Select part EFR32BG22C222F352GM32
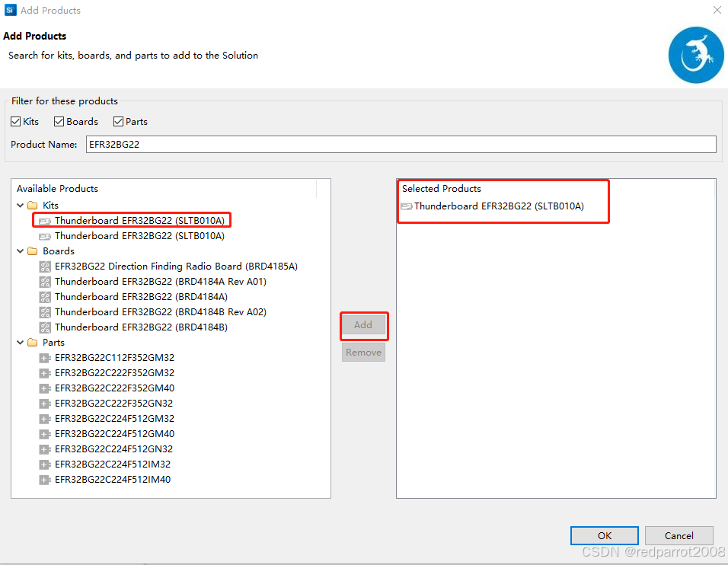The height and width of the screenshot is (565, 728). pos(115,373)
